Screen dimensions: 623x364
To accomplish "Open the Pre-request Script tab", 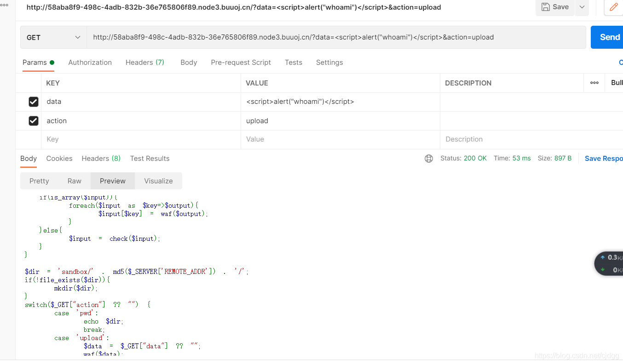I will tap(241, 63).
